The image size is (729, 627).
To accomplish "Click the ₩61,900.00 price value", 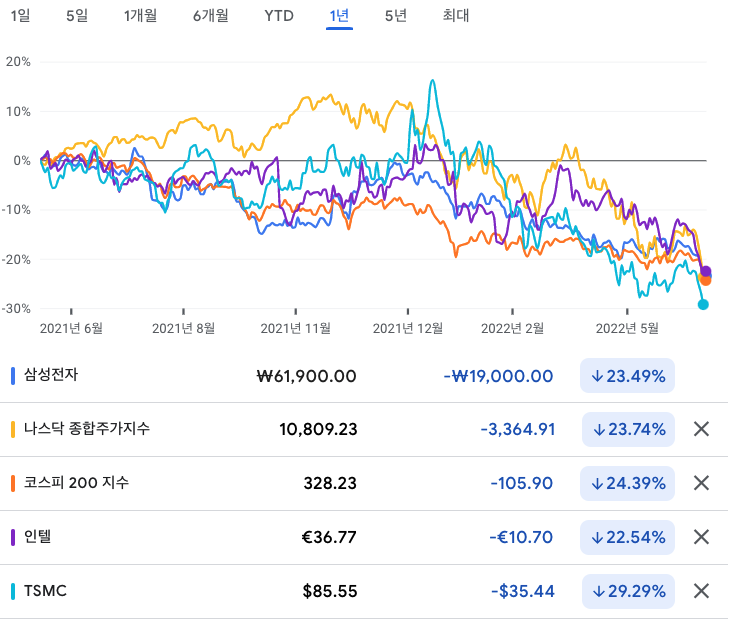I will pyautogui.click(x=306, y=376).
